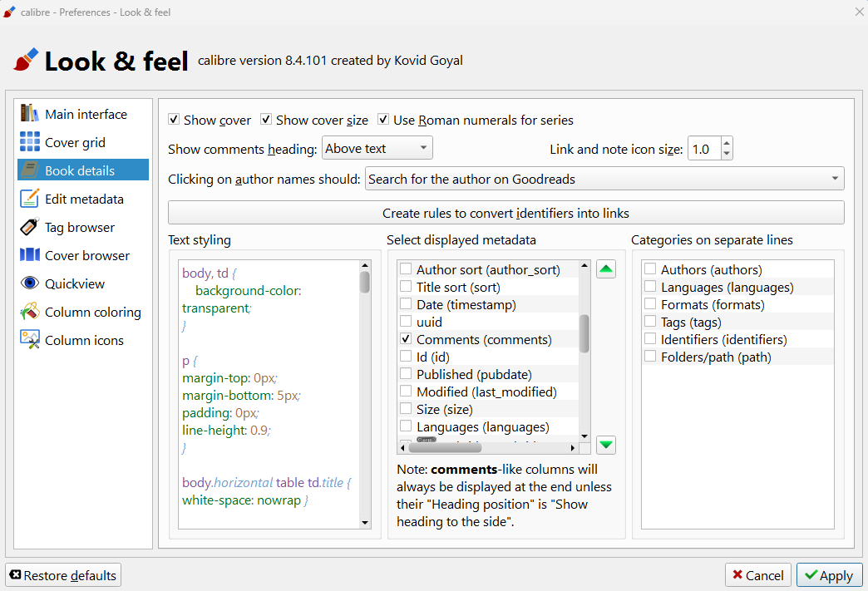Select the Cover grid icon

pyautogui.click(x=30, y=142)
